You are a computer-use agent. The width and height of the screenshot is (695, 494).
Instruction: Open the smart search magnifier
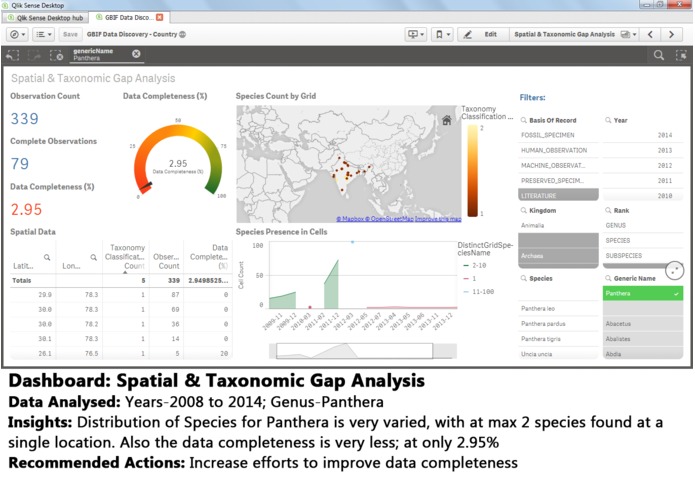pos(659,55)
